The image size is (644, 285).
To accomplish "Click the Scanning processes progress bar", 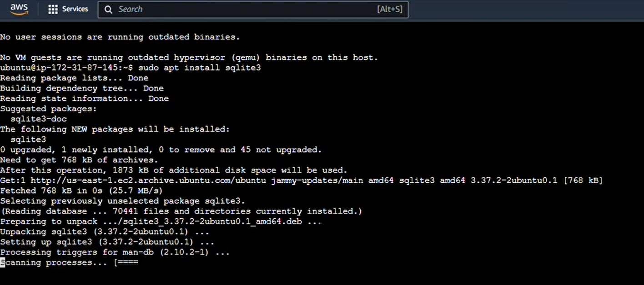I will [x=127, y=263].
